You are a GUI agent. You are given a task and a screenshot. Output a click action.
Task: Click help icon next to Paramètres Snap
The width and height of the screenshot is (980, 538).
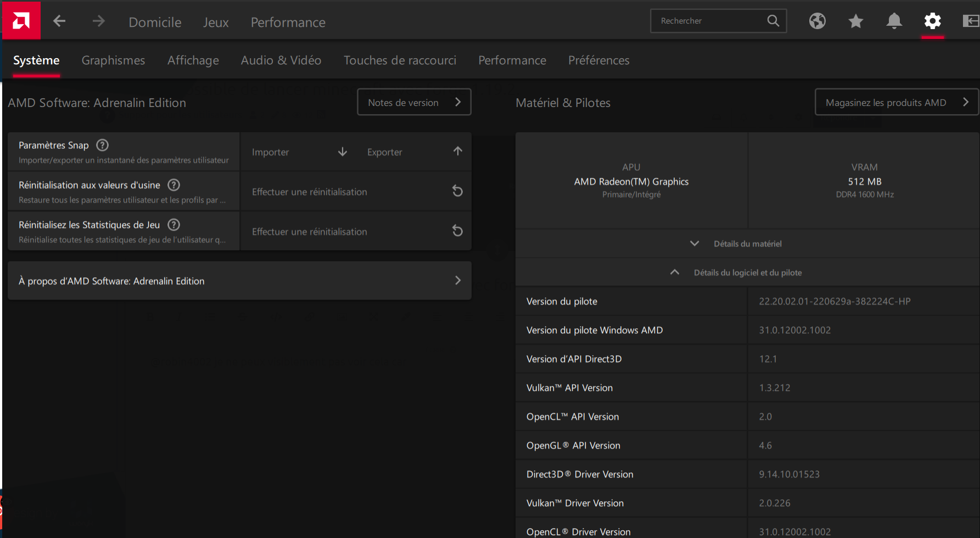[x=102, y=145]
